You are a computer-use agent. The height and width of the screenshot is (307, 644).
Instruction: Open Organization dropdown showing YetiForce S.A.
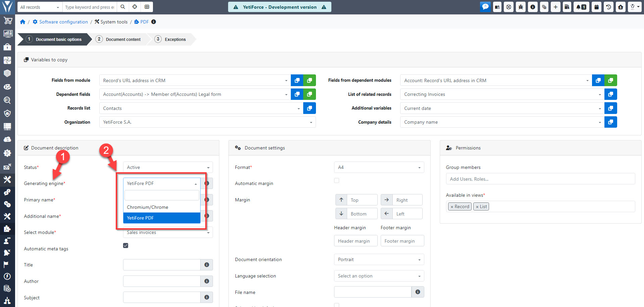coord(207,122)
